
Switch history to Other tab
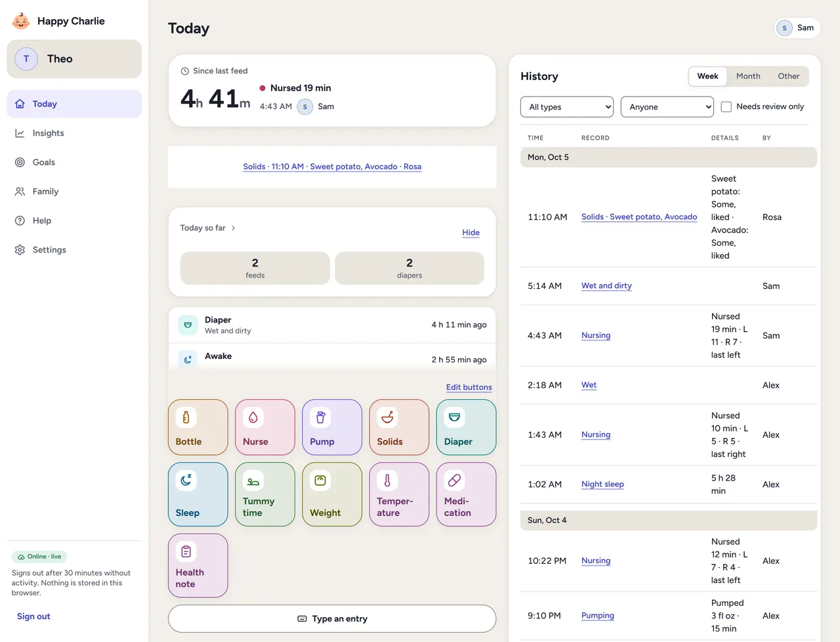pos(789,76)
